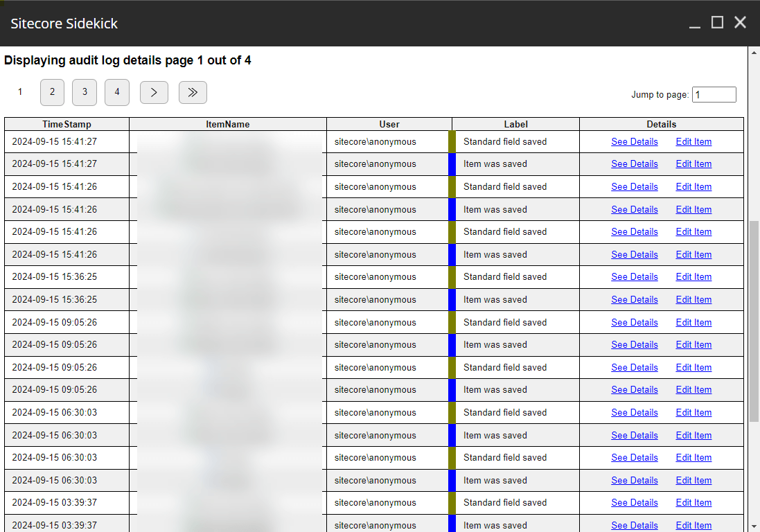The image size is (760, 532).
Task: Click Edit Item on first 15:41:27 row
Action: (693, 142)
